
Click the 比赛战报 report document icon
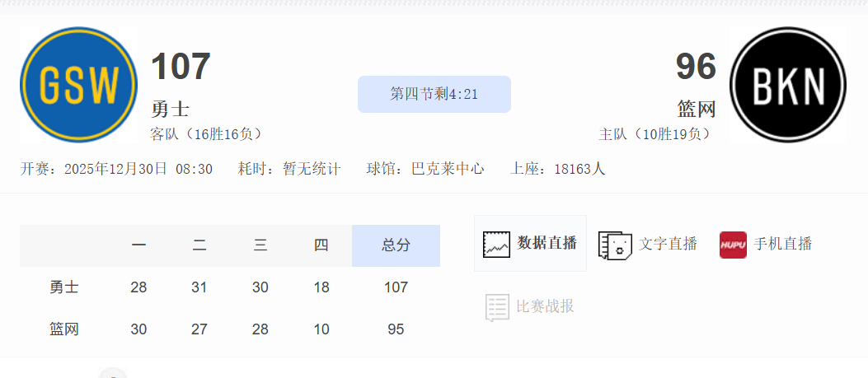tap(497, 308)
